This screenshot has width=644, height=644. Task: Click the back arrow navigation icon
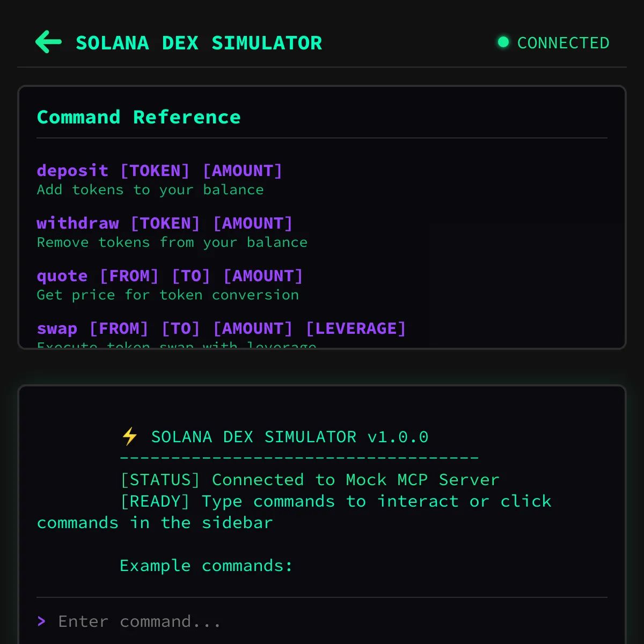pyautogui.click(x=48, y=42)
